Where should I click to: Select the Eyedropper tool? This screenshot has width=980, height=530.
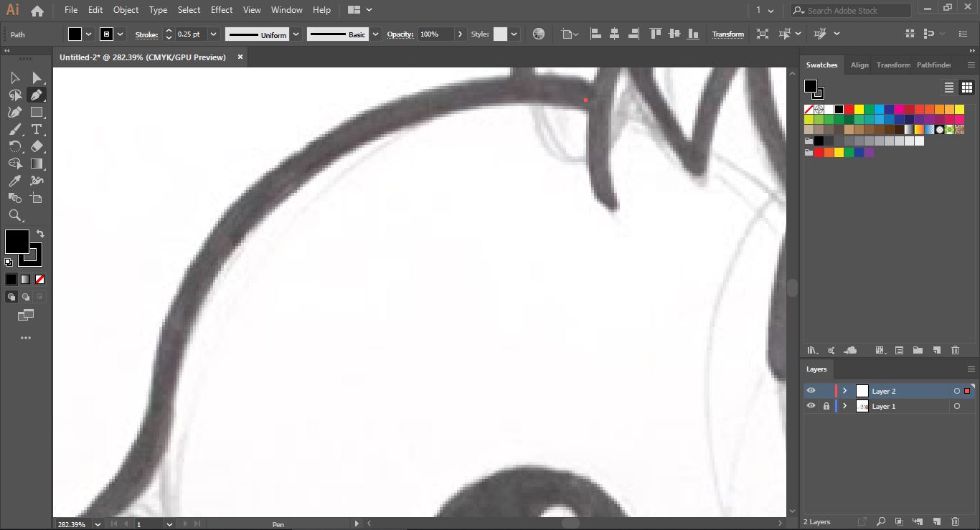point(15,181)
